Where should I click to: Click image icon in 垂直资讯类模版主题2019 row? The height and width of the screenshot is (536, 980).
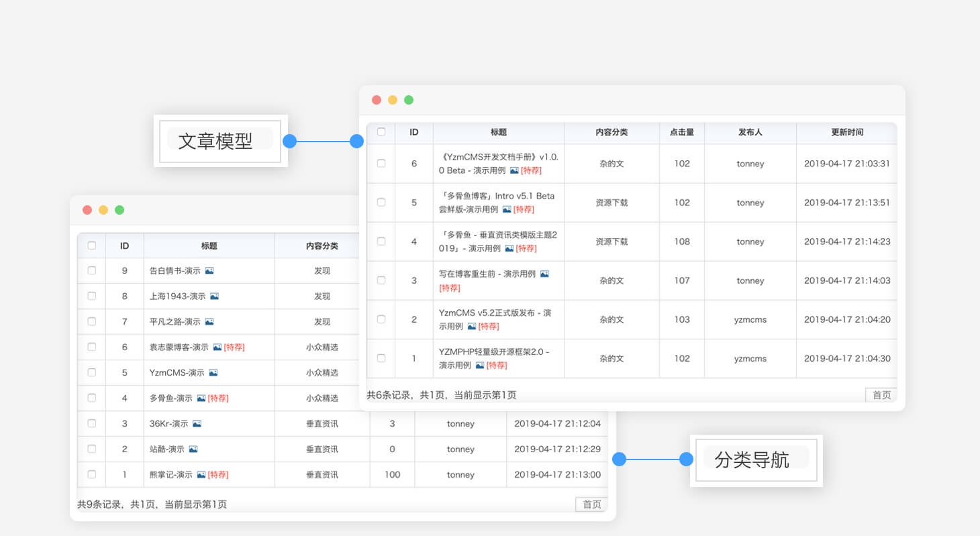pyautogui.click(x=509, y=248)
